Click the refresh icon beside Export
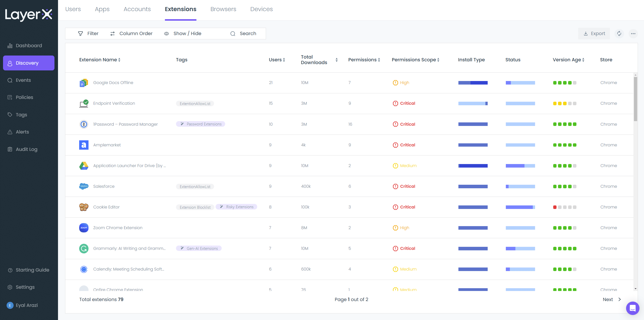The image size is (644, 320). (619, 34)
